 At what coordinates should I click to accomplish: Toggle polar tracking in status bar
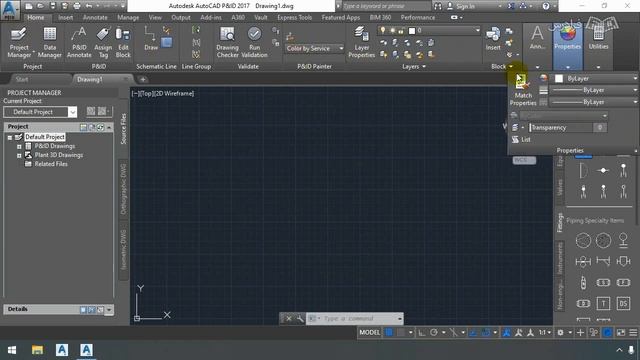click(433, 333)
